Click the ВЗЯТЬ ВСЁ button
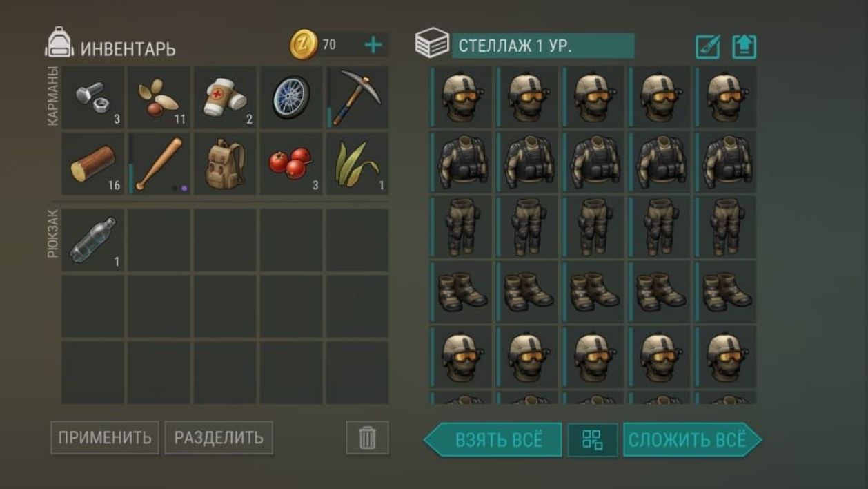Screen dimensions: 868x489 tap(493, 440)
